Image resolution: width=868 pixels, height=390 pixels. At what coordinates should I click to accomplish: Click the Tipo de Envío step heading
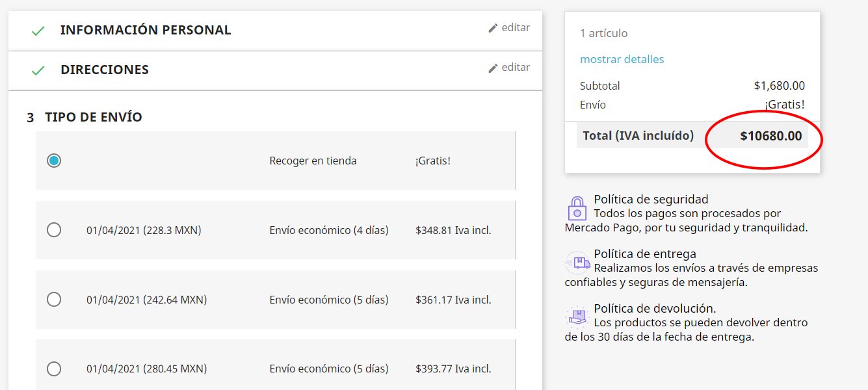point(93,118)
